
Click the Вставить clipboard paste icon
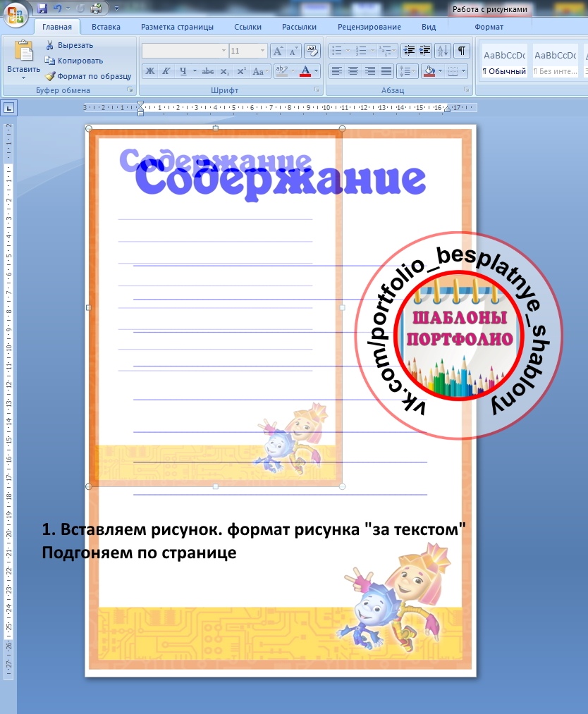click(24, 51)
